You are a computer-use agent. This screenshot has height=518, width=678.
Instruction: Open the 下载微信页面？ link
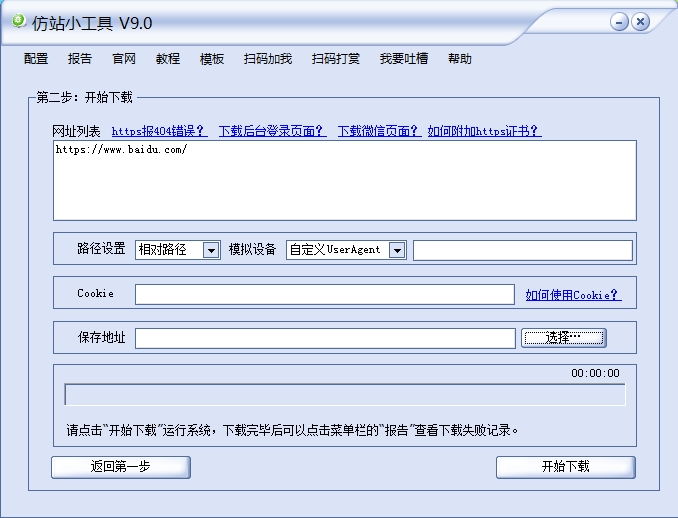pyautogui.click(x=378, y=131)
